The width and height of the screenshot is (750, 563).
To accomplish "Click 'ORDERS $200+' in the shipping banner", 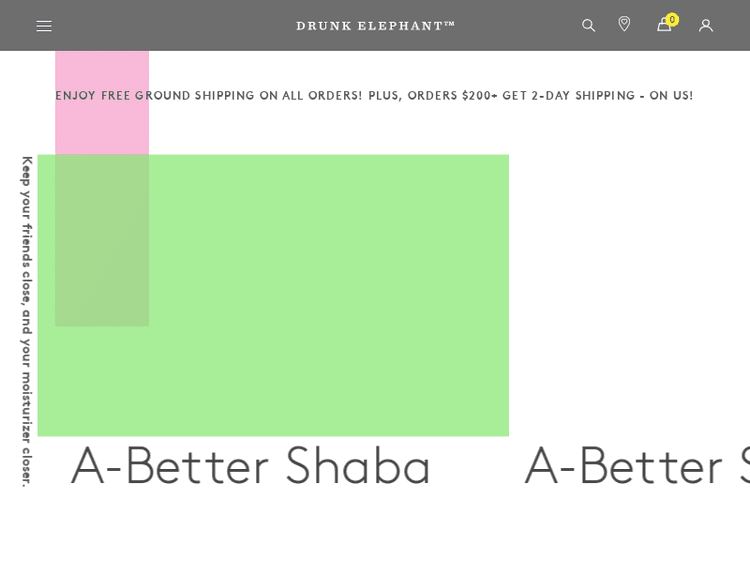I will point(450,96).
